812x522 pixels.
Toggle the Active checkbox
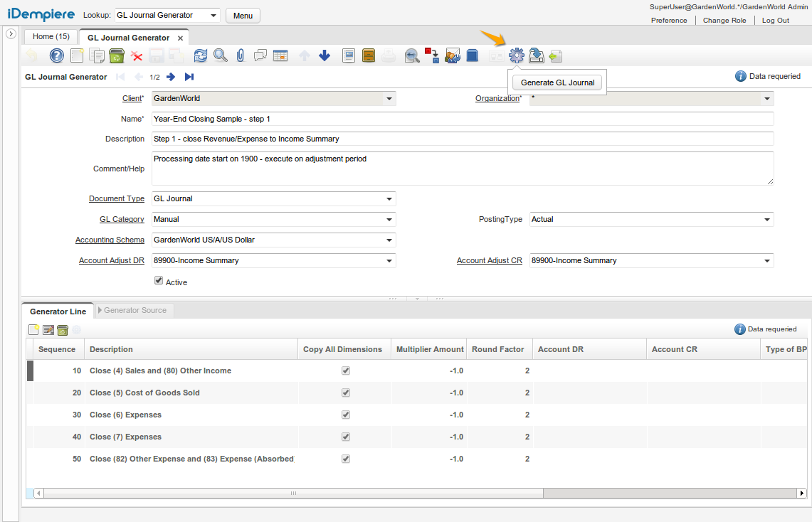click(159, 282)
